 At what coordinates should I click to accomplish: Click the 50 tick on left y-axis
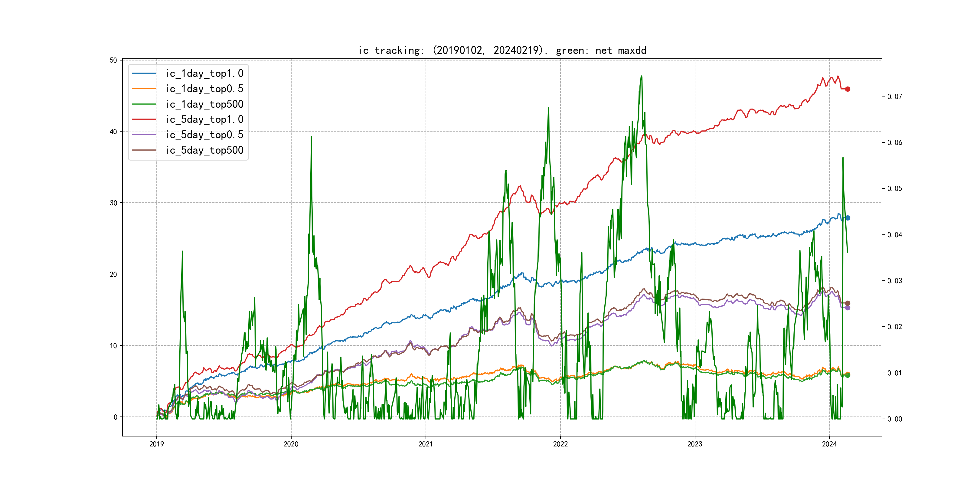click(113, 60)
